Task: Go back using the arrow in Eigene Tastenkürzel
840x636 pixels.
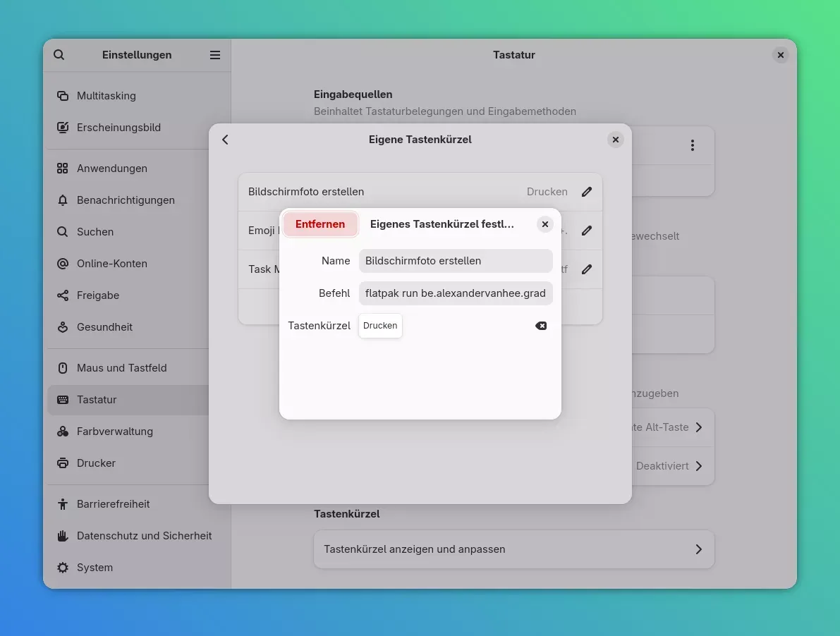Action: (226, 140)
